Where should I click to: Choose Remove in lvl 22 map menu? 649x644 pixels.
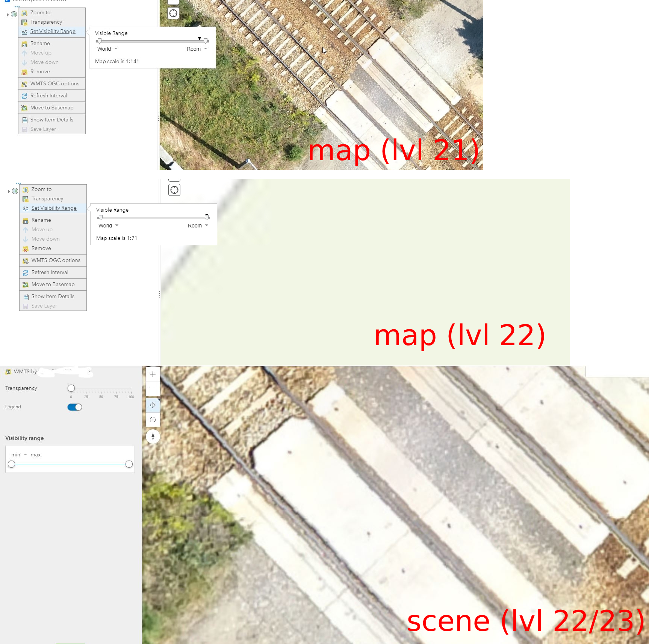point(41,249)
